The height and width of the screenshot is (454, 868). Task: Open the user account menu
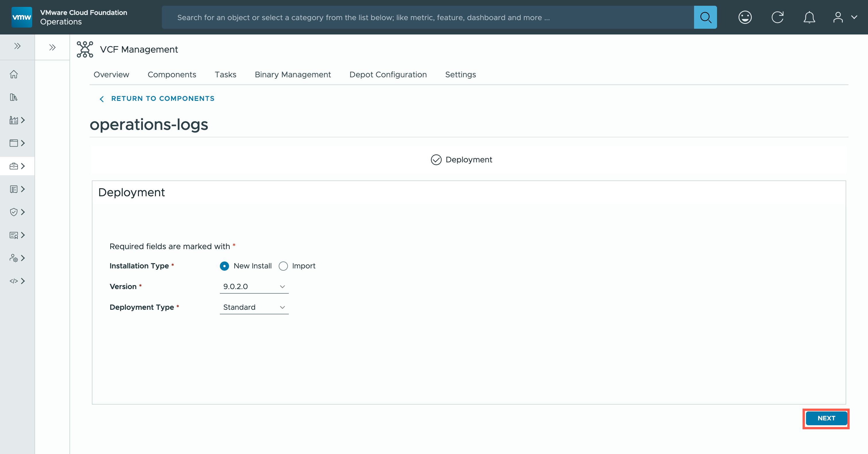tap(844, 17)
